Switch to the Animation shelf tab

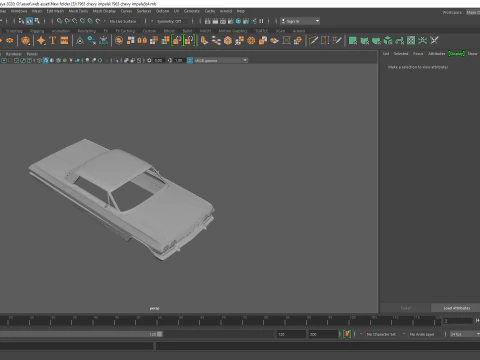[61, 31]
